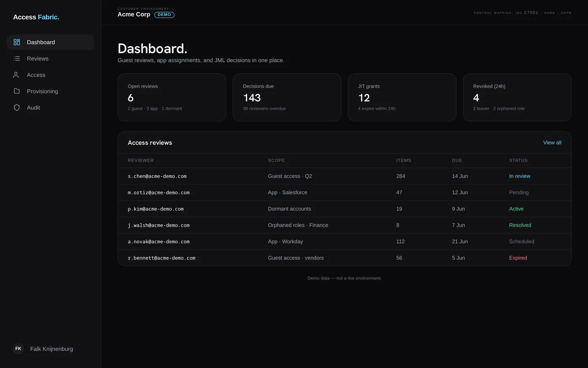Click the Active status
The image size is (588, 368).
(516, 209)
